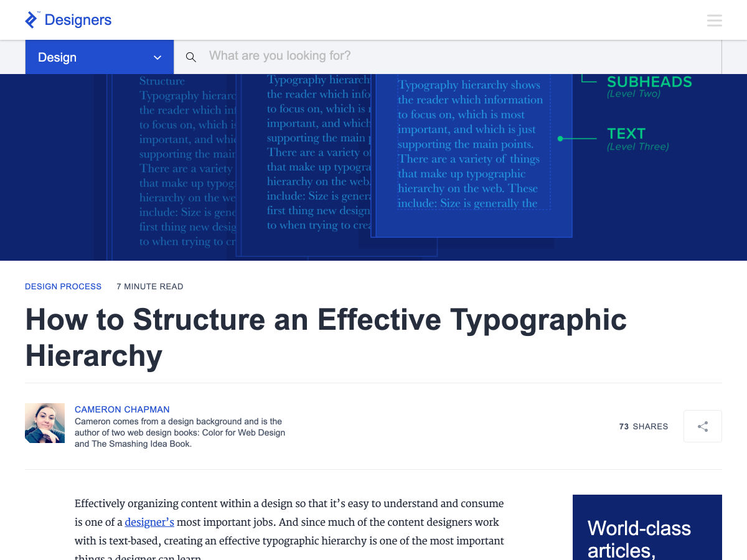Click the magnifying glass search icon
Viewport: 747px width, 560px height.
191,57
